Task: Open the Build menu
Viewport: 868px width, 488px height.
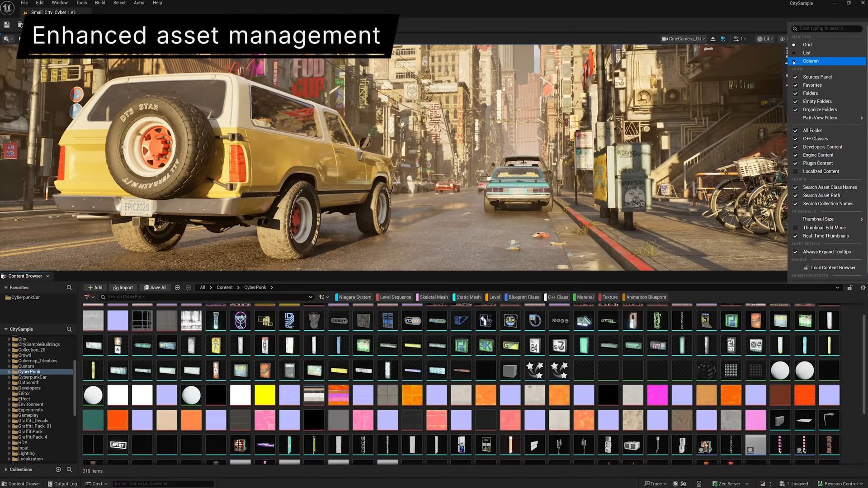Action: point(99,3)
